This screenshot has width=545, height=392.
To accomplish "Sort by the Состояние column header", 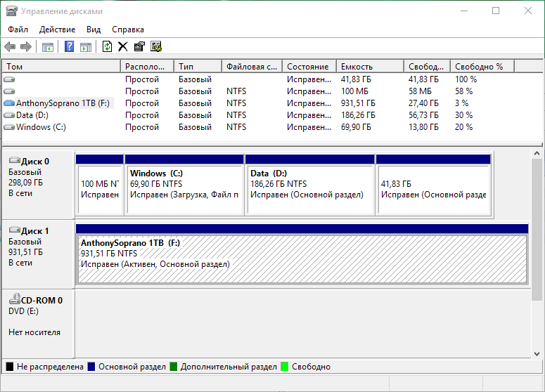I will (308, 67).
